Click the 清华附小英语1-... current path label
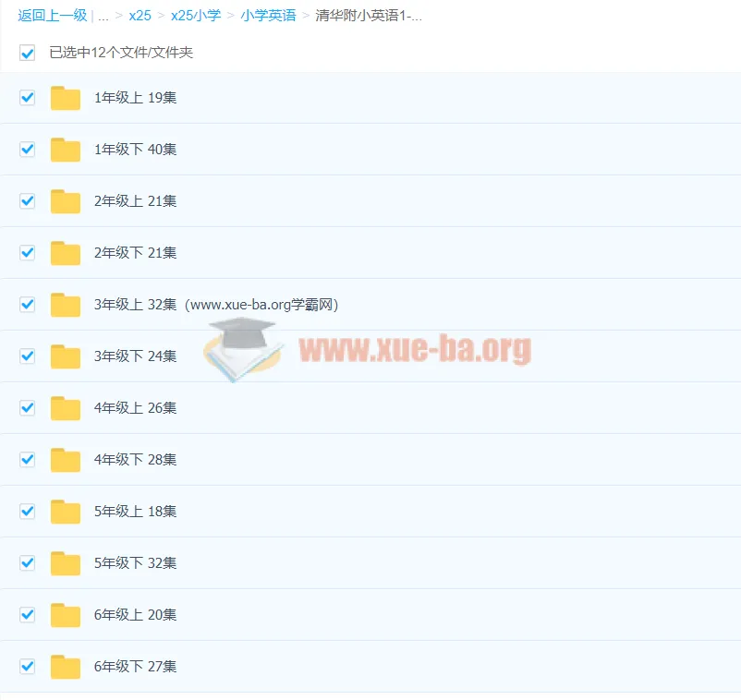 point(369,16)
